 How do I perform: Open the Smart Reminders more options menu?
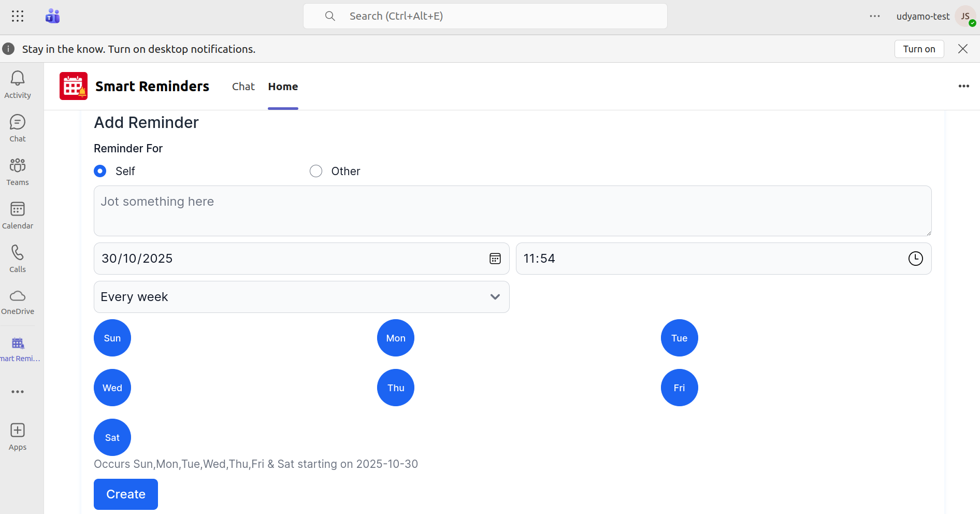tap(963, 86)
